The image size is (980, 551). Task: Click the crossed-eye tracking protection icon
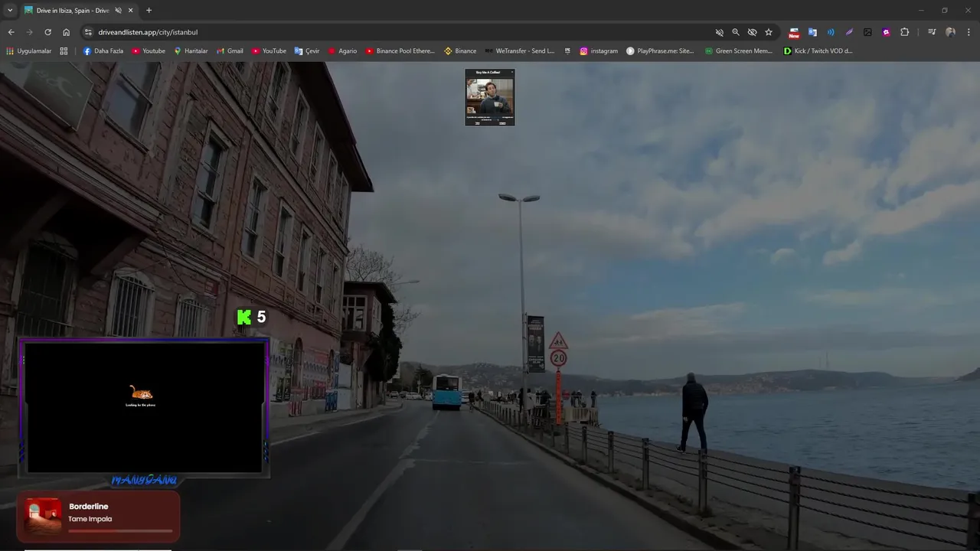pos(752,32)
